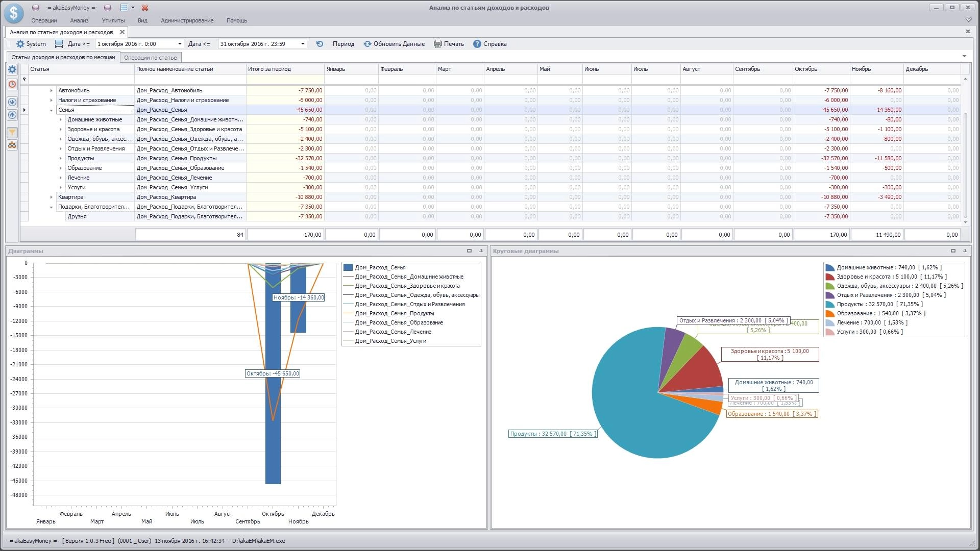980x551 pixels.
Task: Pin the Диаграммы panel
Action: pyautogui.click(x=481, y=251)
